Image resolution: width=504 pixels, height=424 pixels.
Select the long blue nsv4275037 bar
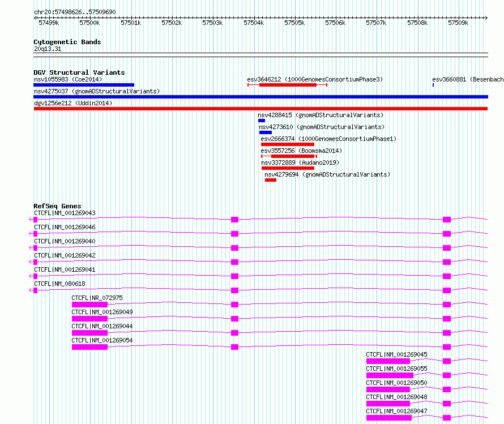260,97
